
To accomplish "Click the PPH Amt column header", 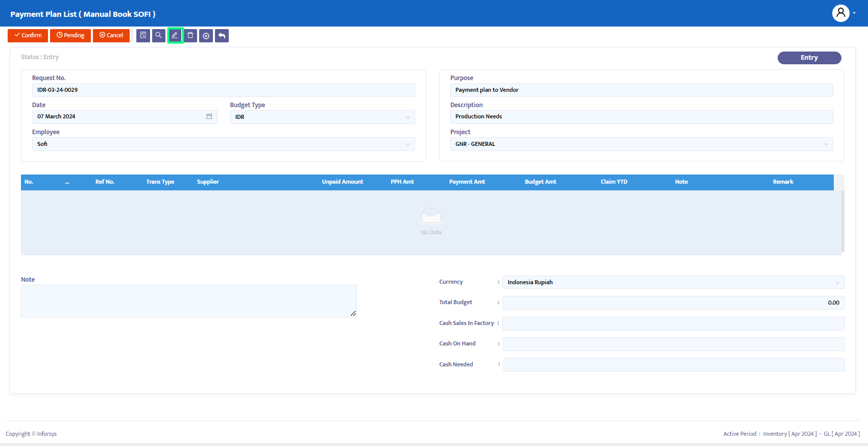I will tap(402, 182).
